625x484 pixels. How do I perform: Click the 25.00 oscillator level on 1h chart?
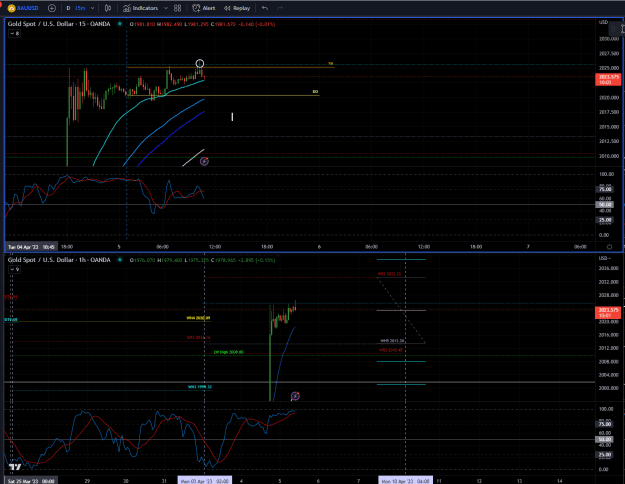(605, 454)
